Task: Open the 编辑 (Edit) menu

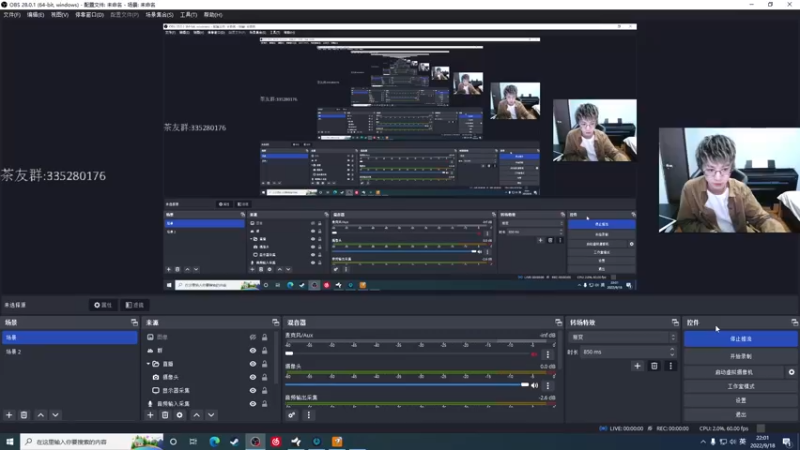Action: pos(35,15)
